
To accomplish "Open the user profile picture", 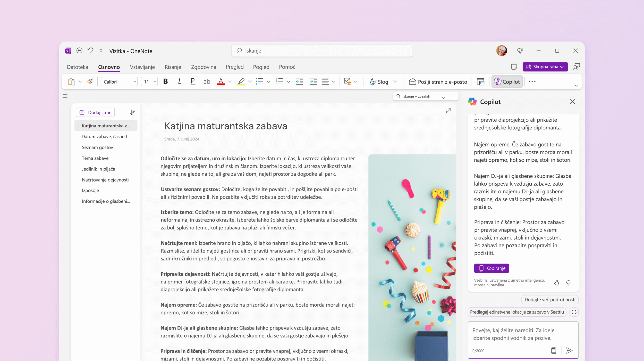I will click(x=502, y=51).
